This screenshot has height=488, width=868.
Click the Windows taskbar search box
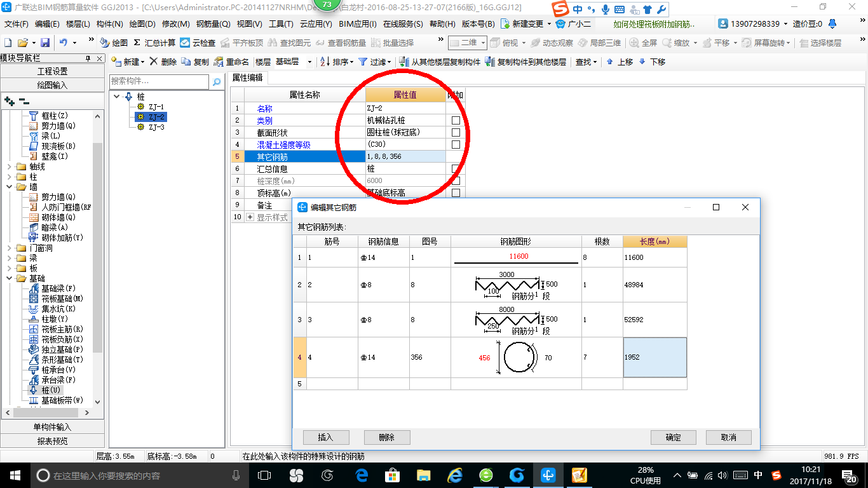[140, 475]
